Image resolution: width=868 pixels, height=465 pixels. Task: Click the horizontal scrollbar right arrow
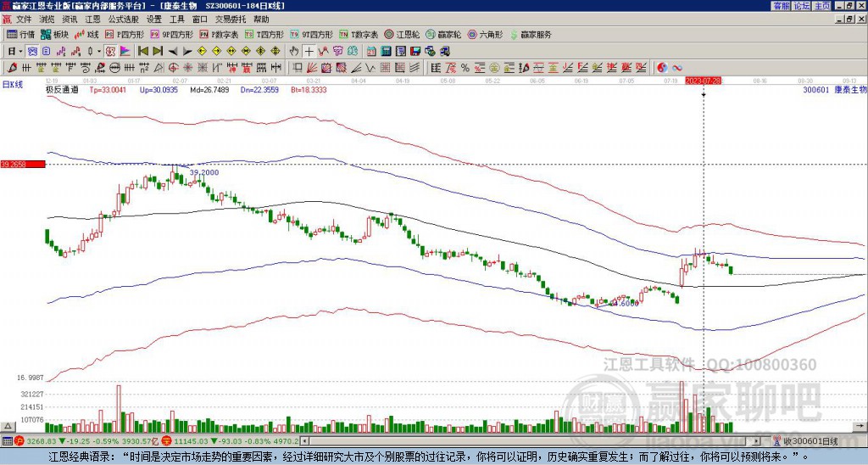[x=757, y=442]
